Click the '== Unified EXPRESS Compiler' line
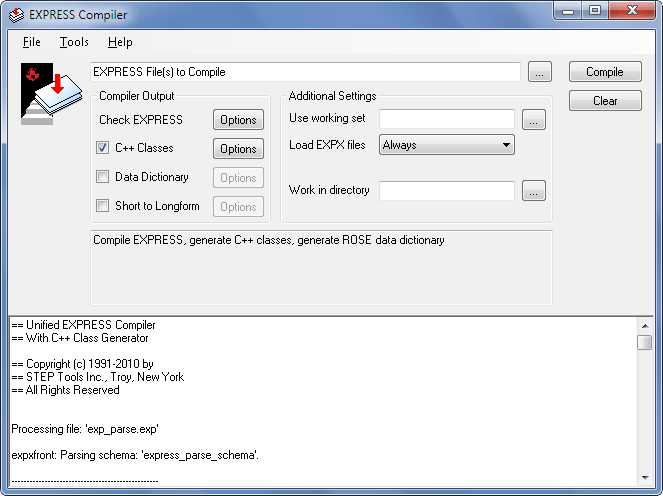Image resolution: width=663 pixels, height=496 pixels. pyautogui.click(x=83, y=325)
